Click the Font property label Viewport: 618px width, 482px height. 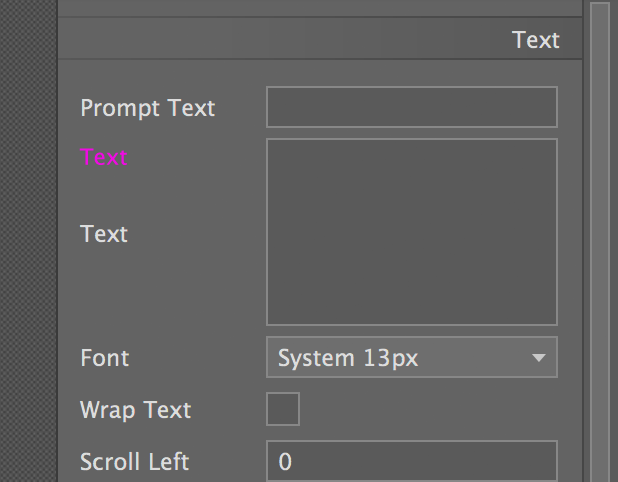pyautogui.click(x=104, y=358)
